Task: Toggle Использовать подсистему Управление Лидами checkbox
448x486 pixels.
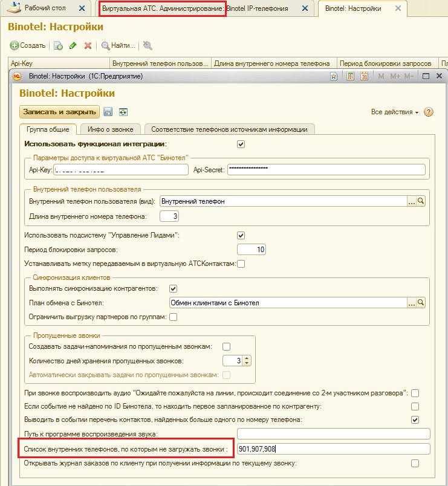Action: (241, 235)
